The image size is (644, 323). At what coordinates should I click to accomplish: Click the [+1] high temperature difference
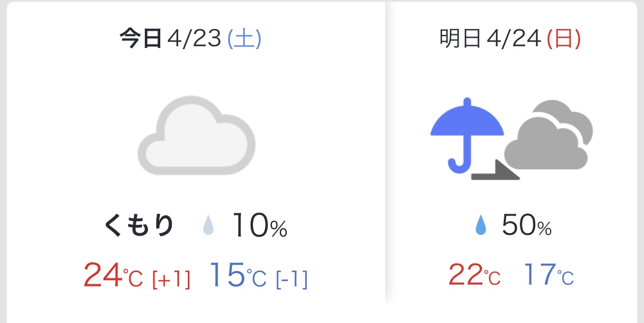point(171,280)
